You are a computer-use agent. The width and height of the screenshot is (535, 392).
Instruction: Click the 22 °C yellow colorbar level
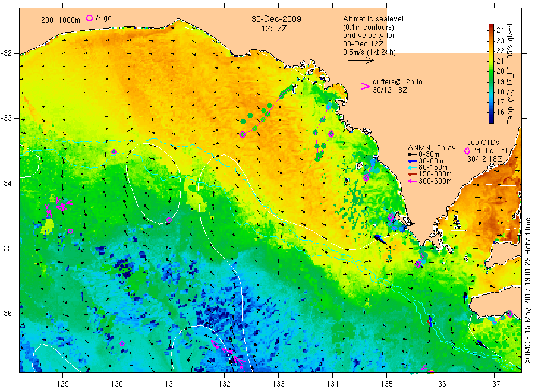coord(492,50)
